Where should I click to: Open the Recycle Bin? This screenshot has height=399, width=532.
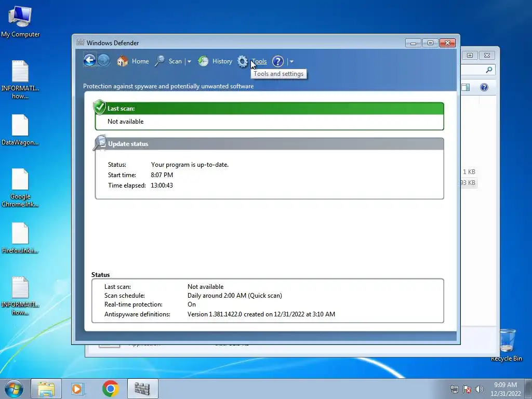click(507, 345)
